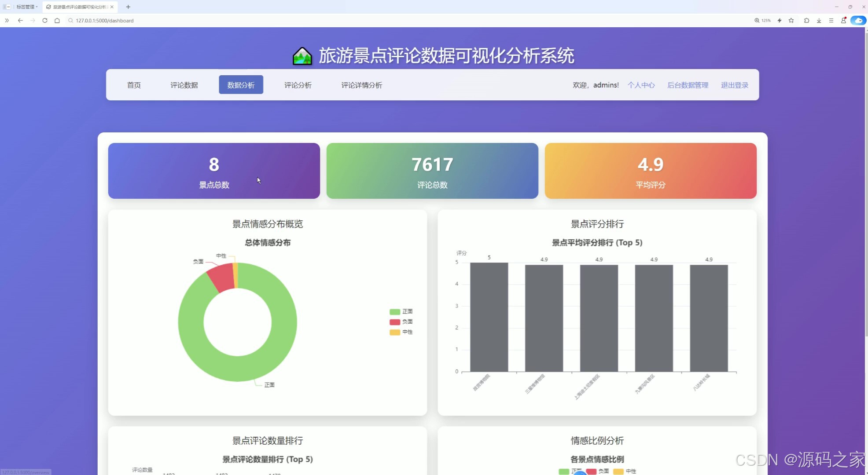Toggle the 中性 series in the sentiment legend
The width and height of the screenshot is (868, 475).
402,332
